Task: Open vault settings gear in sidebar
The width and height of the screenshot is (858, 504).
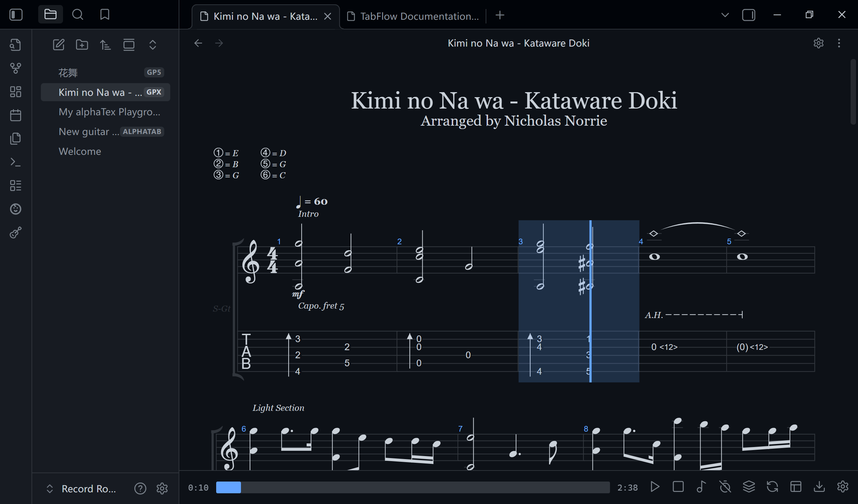Action: click(x=162, y=489)
